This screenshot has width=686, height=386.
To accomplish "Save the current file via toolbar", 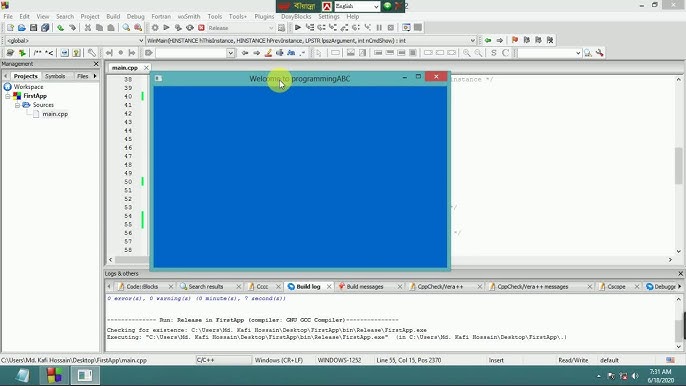I will pos(33,28).
